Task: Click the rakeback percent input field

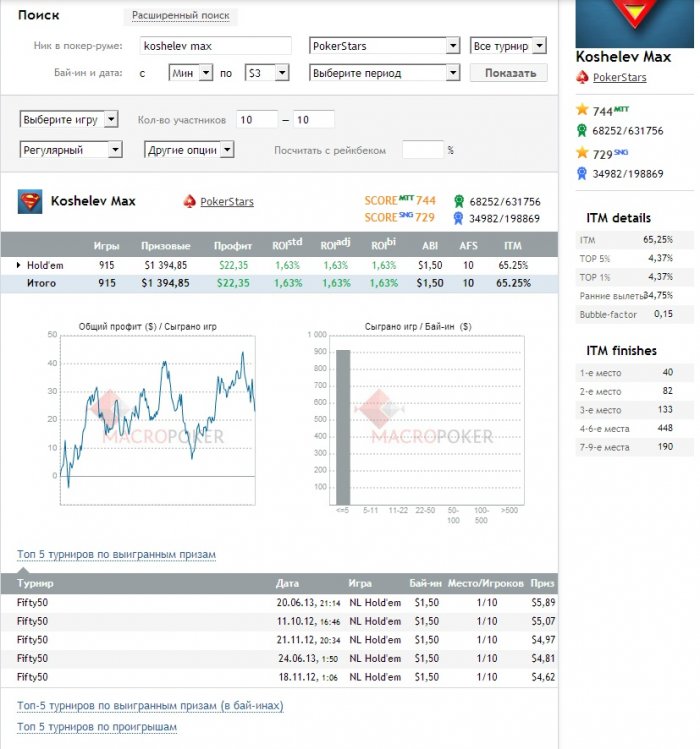Action: pyautogui.click(x=423, y=150)
